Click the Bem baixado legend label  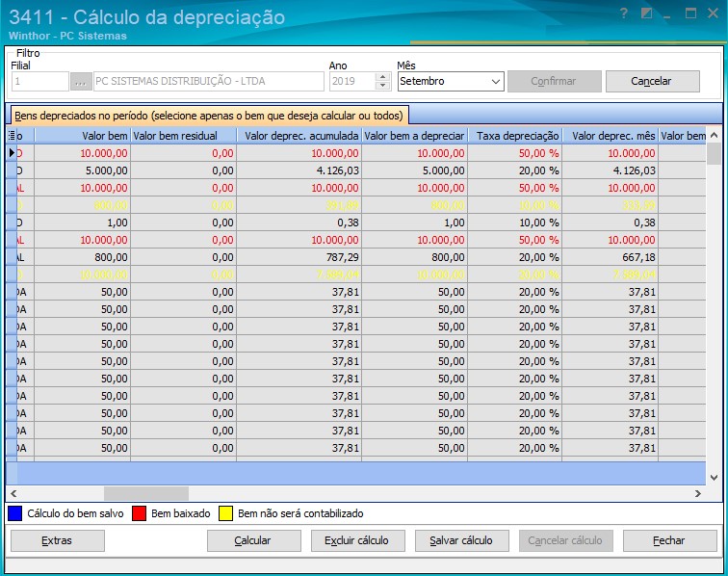point(181,513)
